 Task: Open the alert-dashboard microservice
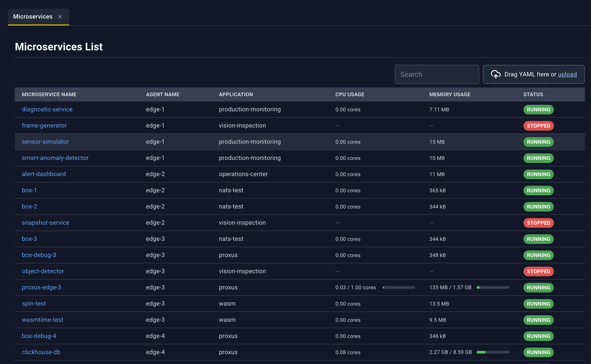[x=44, y=174]
